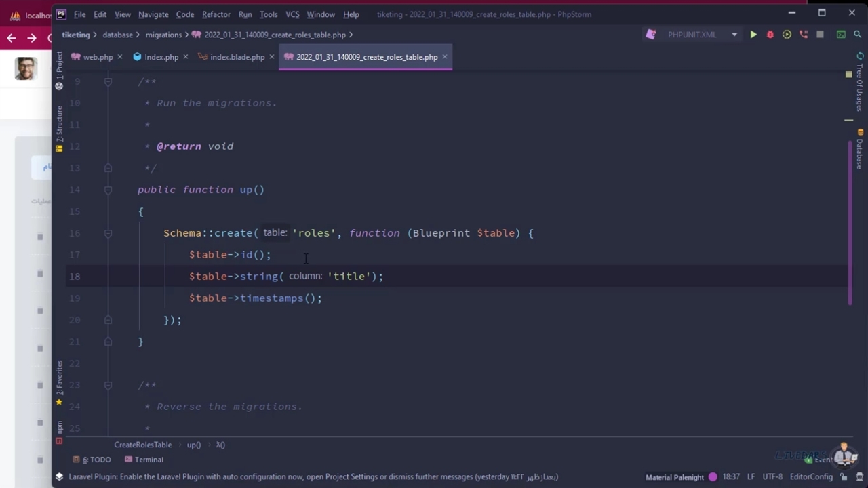The image size is (868, 488).
Task: Run the PHPUNIT.XML configuration with green play button
Action: tap(753, 35)
